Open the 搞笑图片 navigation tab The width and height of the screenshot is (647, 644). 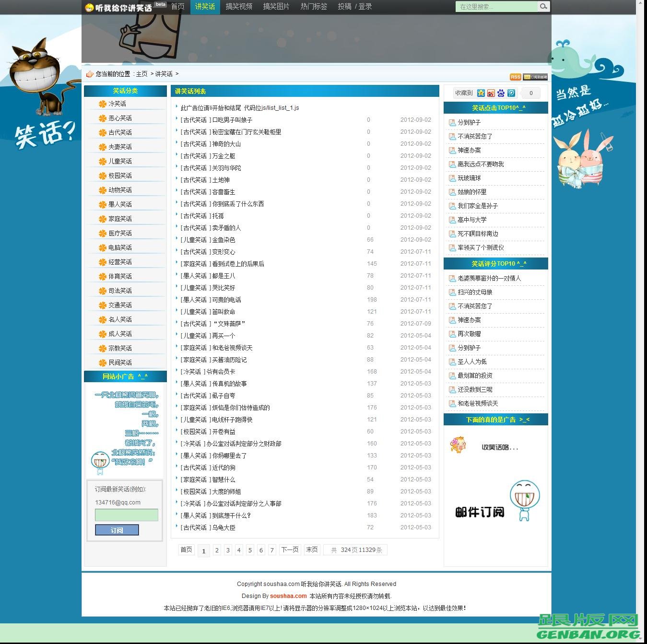click(276, 7)
